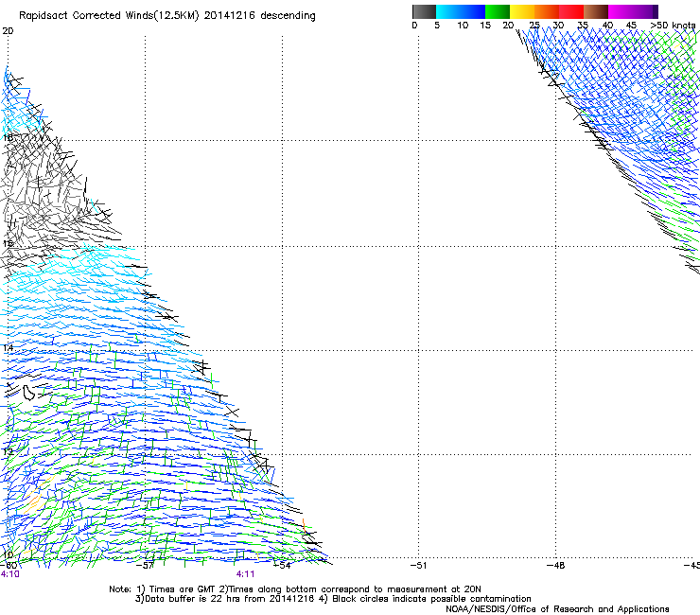
Task: Click the 'NOAA/NESDIS/Office of Research and Applications' credit
Action: click(x=557, y=609)
